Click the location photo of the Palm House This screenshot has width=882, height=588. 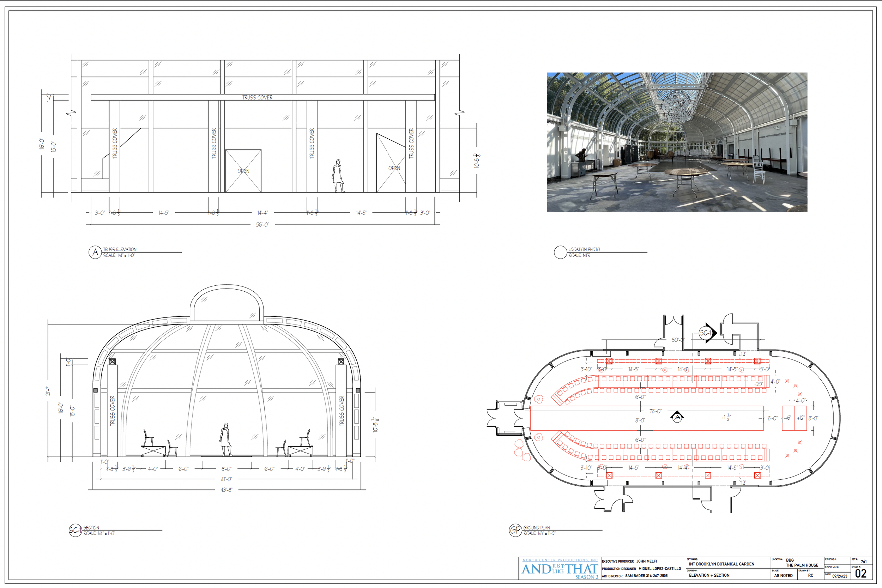(677, 142)
